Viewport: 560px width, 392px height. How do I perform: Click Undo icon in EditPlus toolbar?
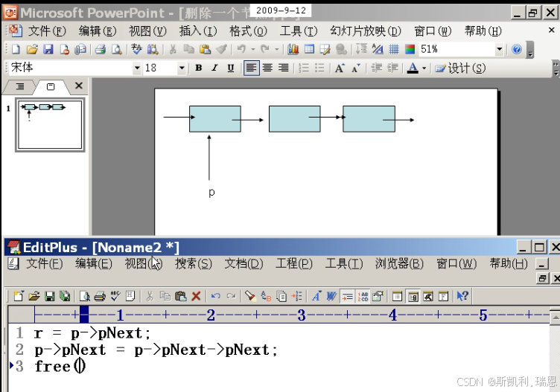pos(215,296)
